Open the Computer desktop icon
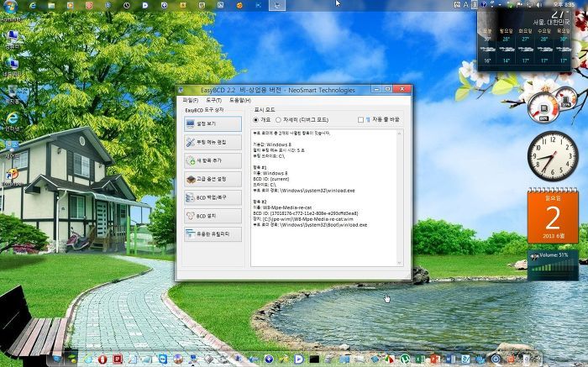 pyautogui.click(x=13, y=39)
